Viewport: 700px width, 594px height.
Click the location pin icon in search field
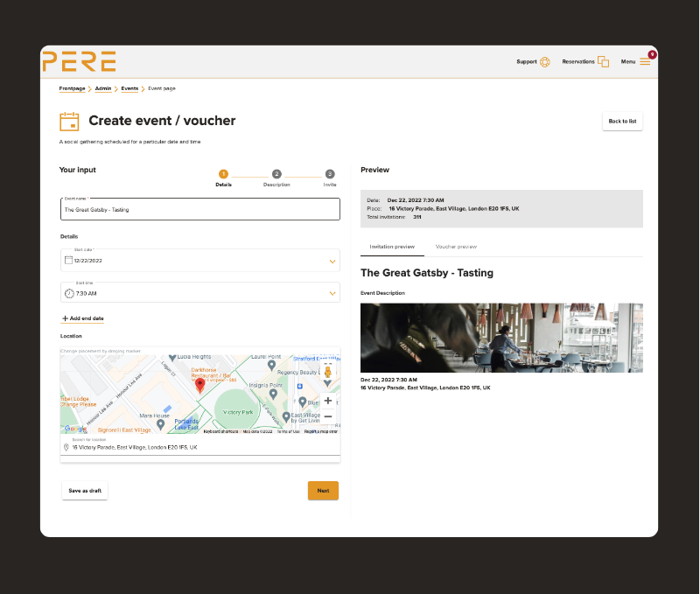[x=66, y=447]
